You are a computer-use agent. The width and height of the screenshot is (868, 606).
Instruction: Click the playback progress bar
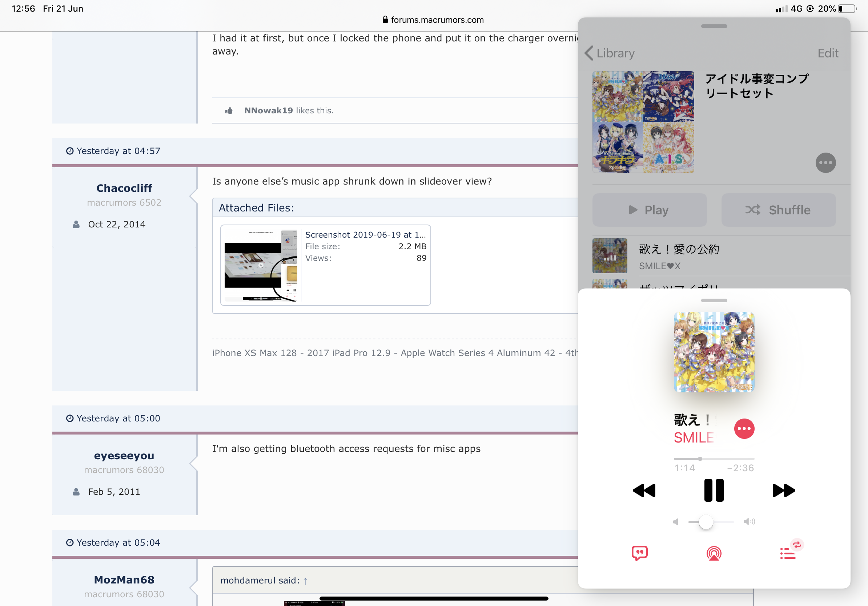[x=714, y=458]
